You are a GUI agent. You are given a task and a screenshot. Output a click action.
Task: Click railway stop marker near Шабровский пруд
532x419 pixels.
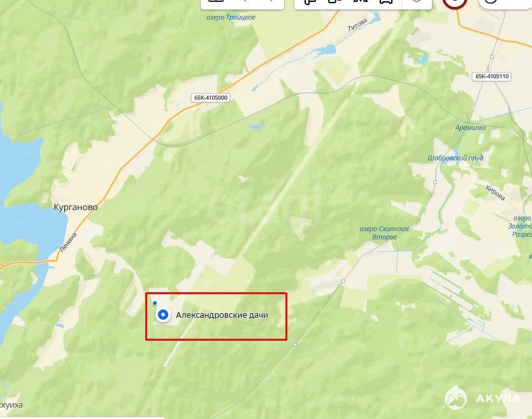tap(435, 182)
